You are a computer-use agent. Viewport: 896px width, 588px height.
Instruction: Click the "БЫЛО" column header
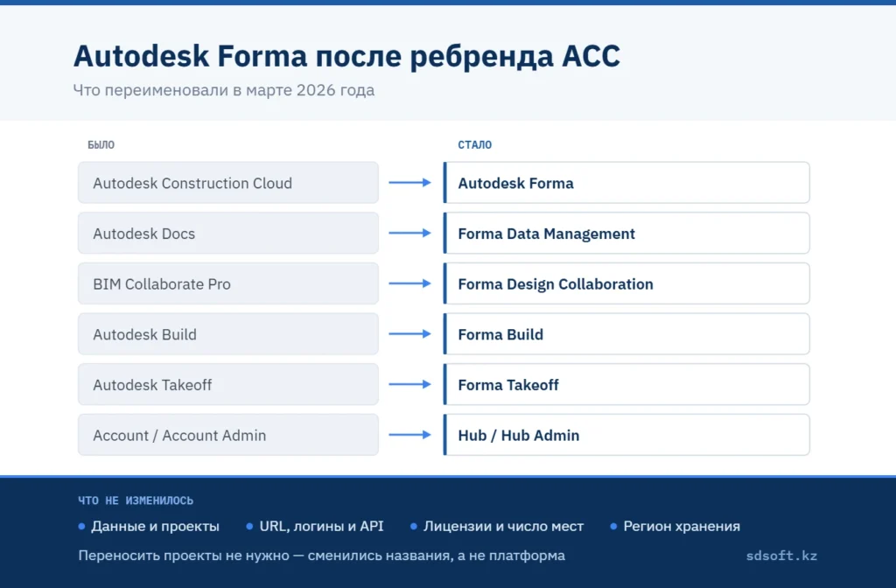tap(101, 145)
